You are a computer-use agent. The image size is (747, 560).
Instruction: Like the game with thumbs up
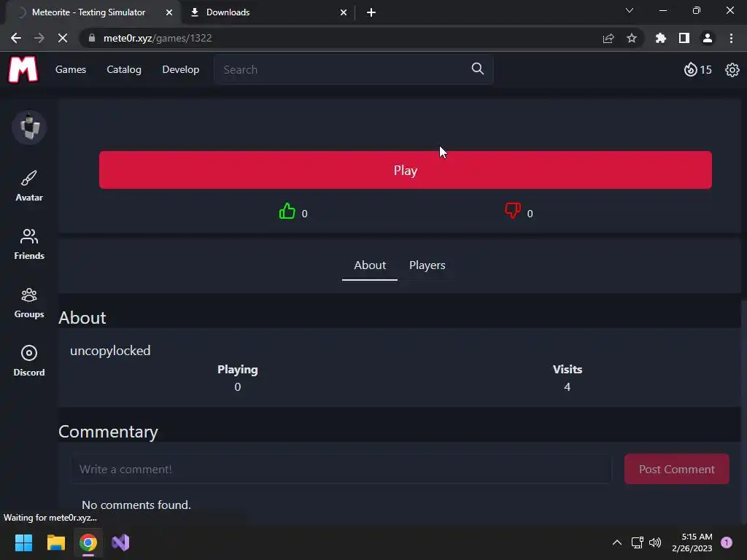coord(287,211)
